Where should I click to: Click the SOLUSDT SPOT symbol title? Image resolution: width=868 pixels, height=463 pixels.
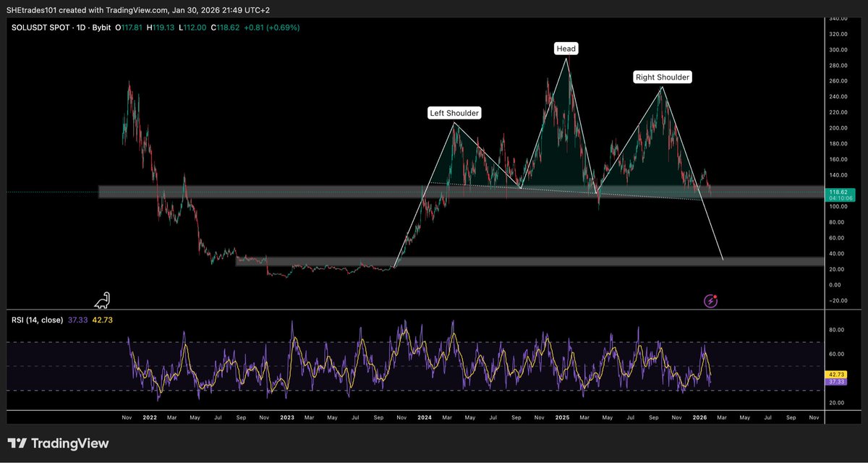(x=42, y=27)
